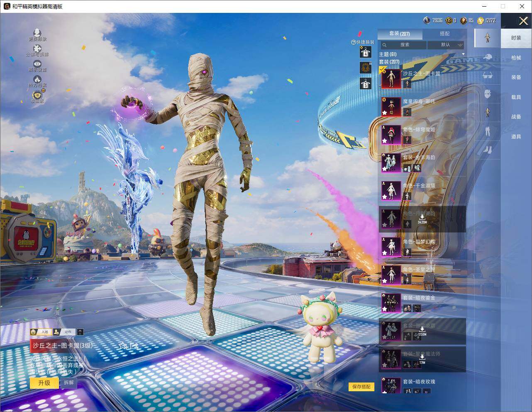Open the 装备 equipment tab
The height and width of the screenshot is (412, 532).
pos(516,77)
